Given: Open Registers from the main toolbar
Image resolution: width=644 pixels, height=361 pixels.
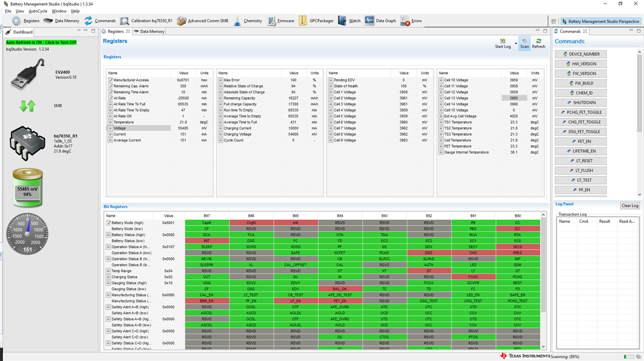Looking at the screenshot, I should tap(25, 21).
